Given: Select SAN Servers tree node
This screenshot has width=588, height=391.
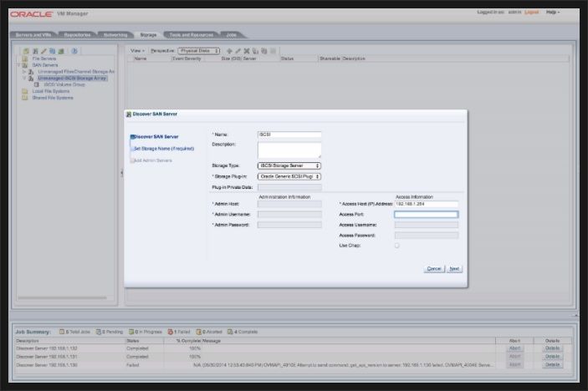Looking at the screenshot, I should pos(45,65).
